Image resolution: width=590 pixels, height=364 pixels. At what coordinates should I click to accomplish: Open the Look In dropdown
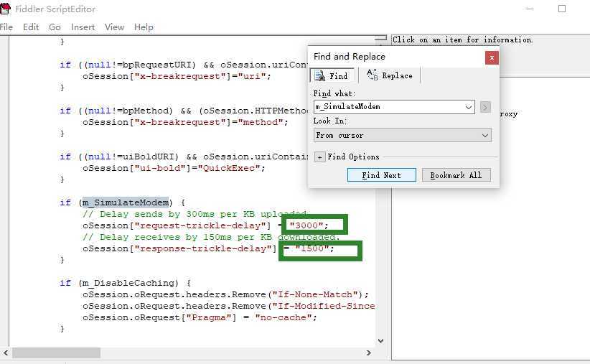pos(402,135)
